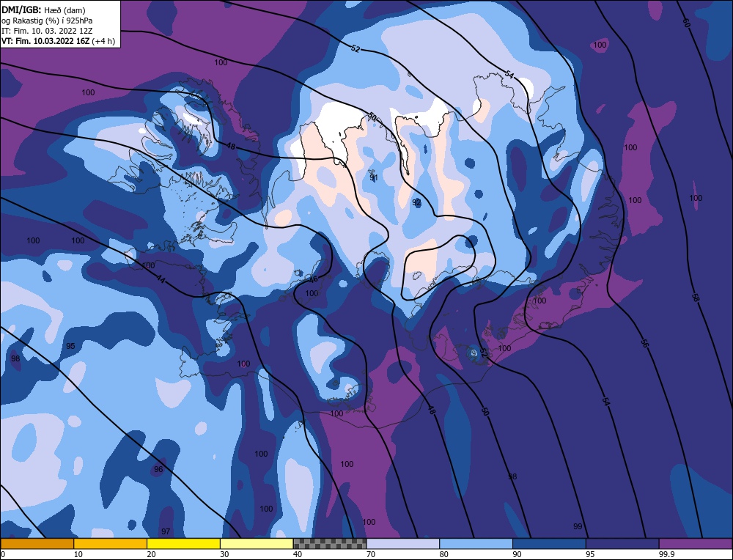733x560 pixels.
Task: Click the orange 10–20 legend swatch
Action: tap(111, 543)
